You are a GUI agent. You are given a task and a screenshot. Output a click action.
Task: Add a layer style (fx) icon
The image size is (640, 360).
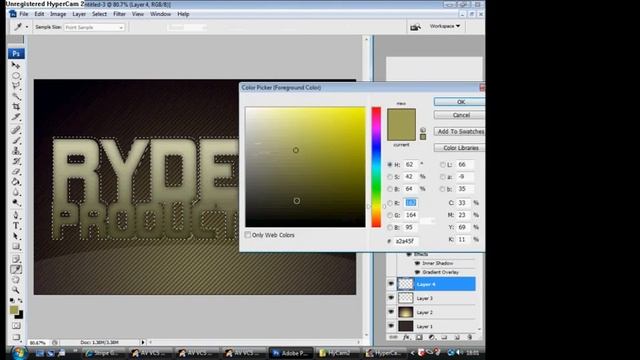click(x=406, y=337)
